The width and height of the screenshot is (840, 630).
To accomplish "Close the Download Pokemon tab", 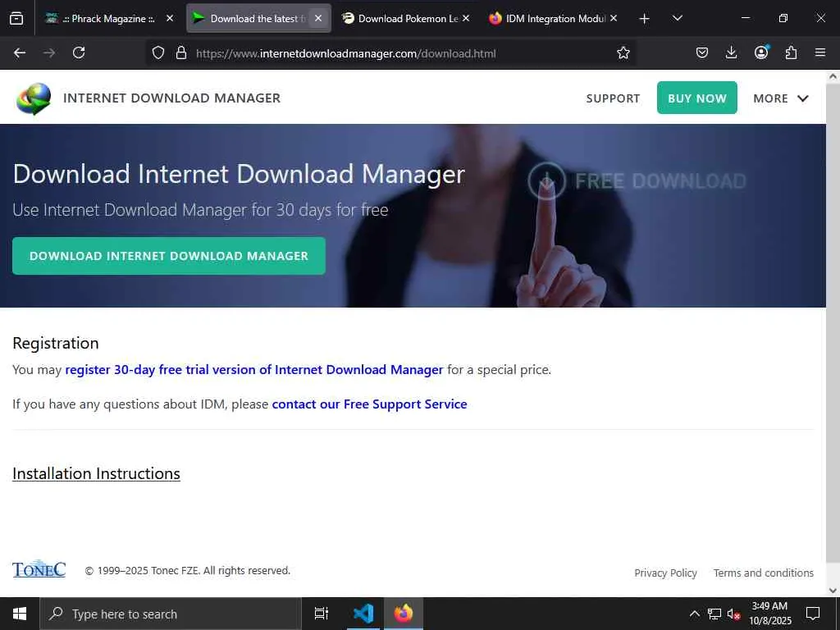I will click(466, 19).
